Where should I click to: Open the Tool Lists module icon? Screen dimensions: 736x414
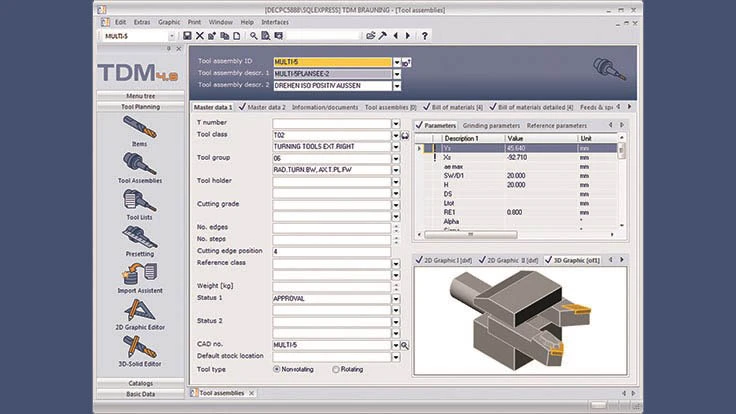coord(138,203)
